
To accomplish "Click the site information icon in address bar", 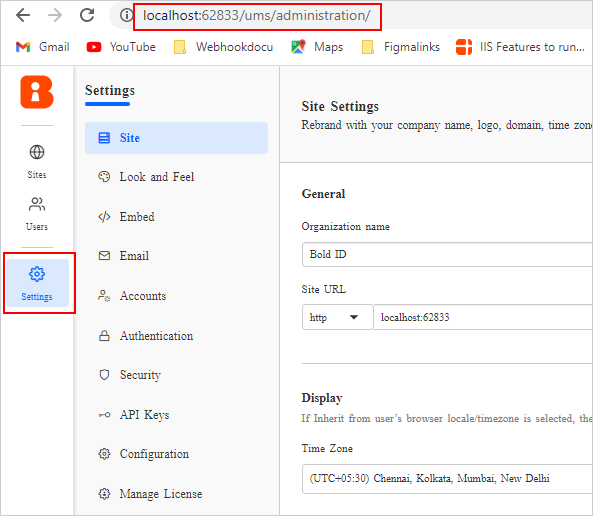I will pos(126,15).
